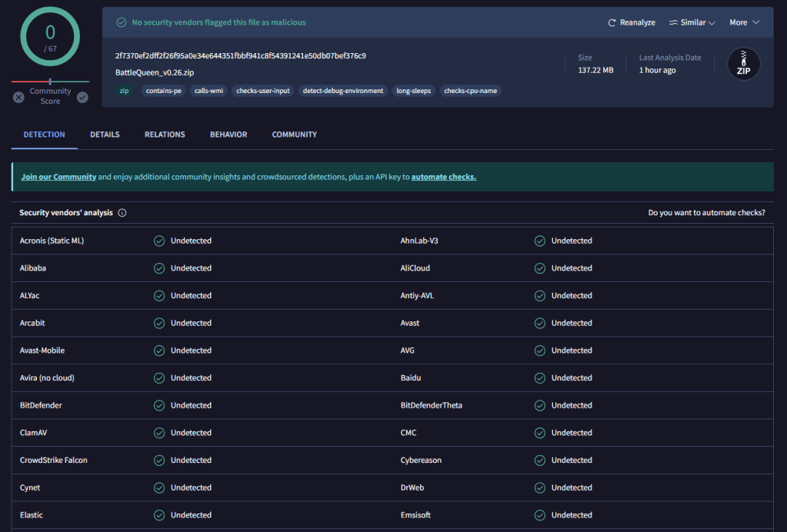
Task: Open the Similar dropdown menu
Action: [x=692, y=23]
